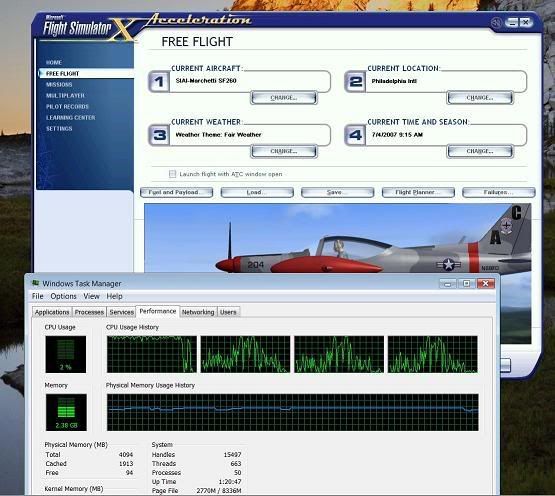This screenshot has height=496, width=555.
Task: Click the CPU Usage meter gauge
Action: click(65, 354)
